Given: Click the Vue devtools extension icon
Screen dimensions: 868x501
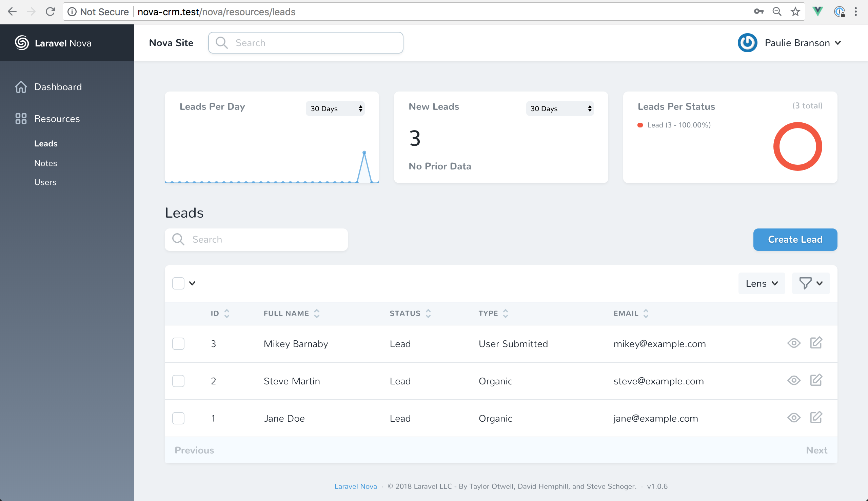Looking at the screenshot, I should click(818, 12).
